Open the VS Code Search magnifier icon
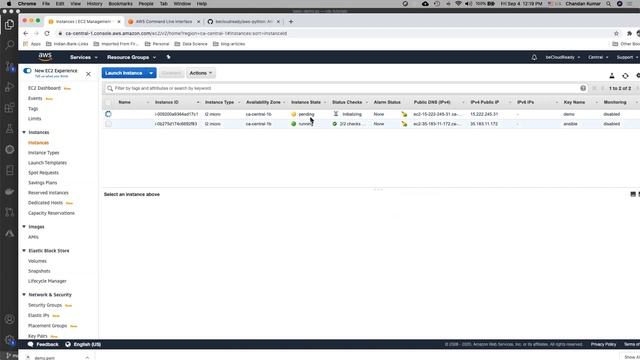Viewport: 640px width, 360px height. [x=9, y=45]
